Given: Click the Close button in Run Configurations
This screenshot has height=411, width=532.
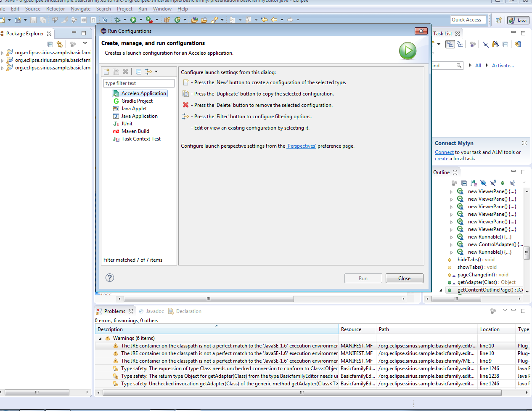Looking at the screenshot, I should point(405,278).
